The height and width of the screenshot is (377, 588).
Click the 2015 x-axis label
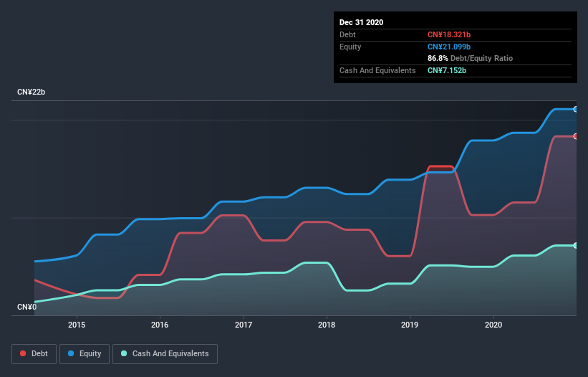tap(77, 325)
